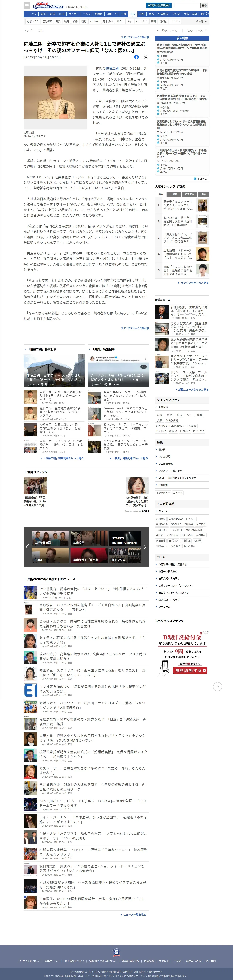Screen dimensions: 233x980
Task: Open the 野球 navigation tab
Action: (53, 14)
